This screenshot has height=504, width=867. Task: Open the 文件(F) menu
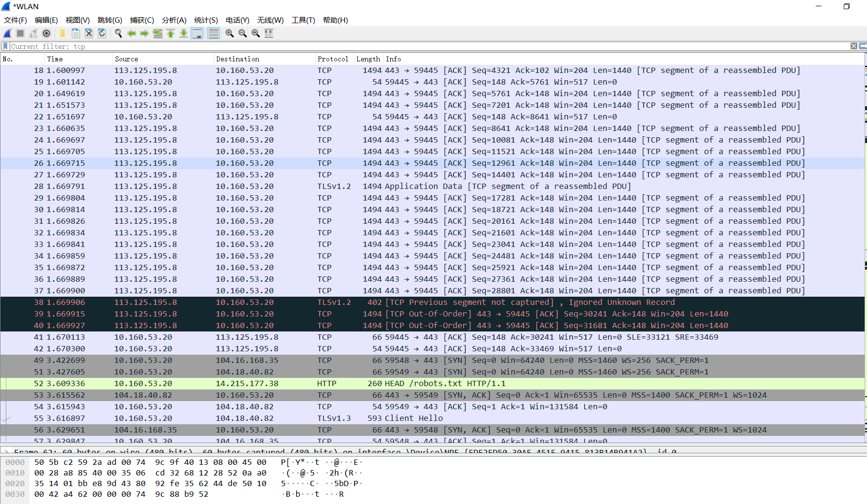point(15,20)
